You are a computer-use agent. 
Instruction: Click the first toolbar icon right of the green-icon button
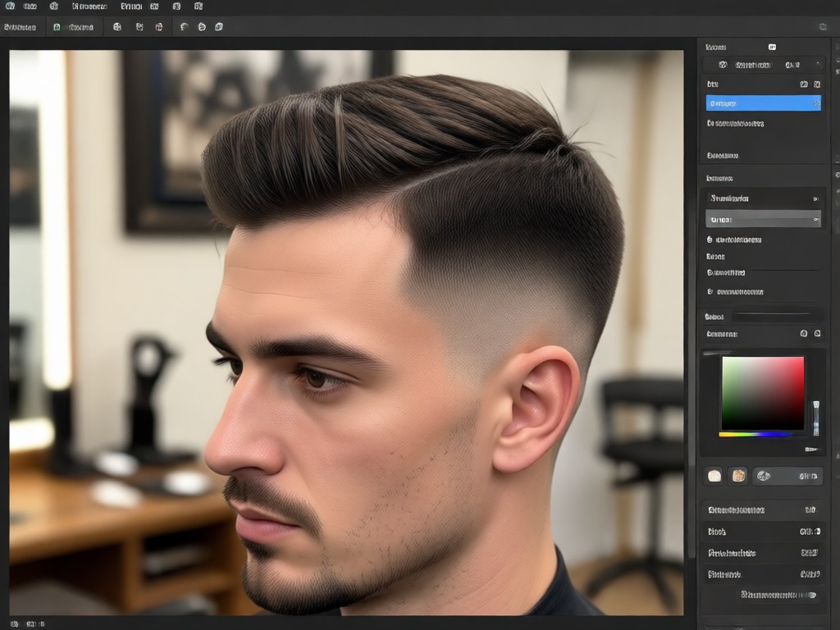(117, 27)
